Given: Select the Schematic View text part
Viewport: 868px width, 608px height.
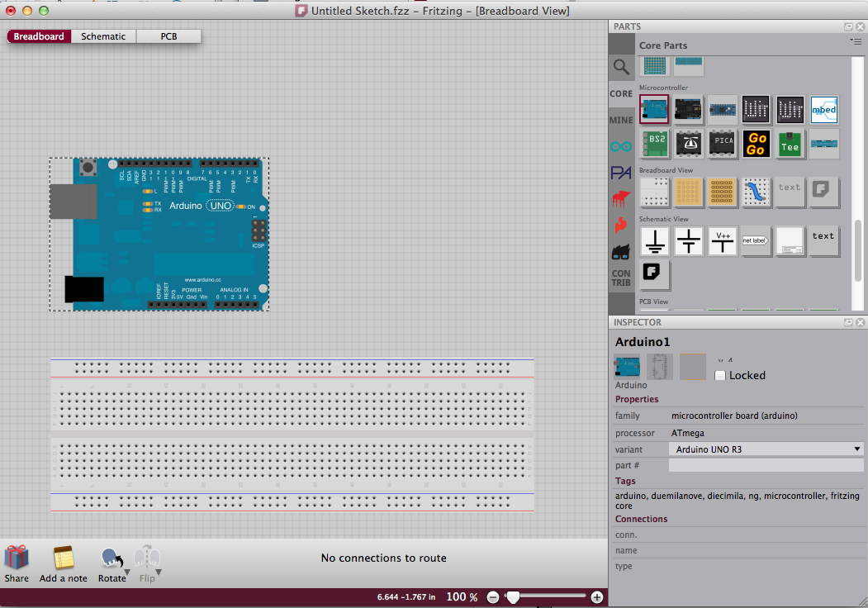Looking at the screenshot, I should tap(823, 241).
